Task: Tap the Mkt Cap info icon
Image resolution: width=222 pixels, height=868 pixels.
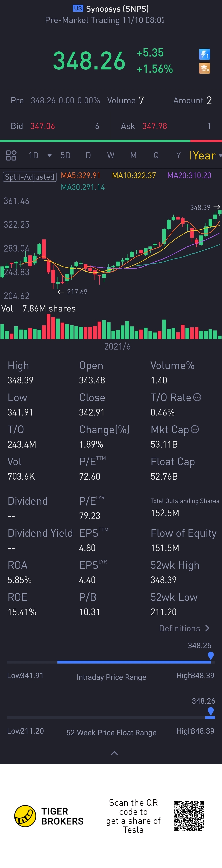Action: click(195, 429)
